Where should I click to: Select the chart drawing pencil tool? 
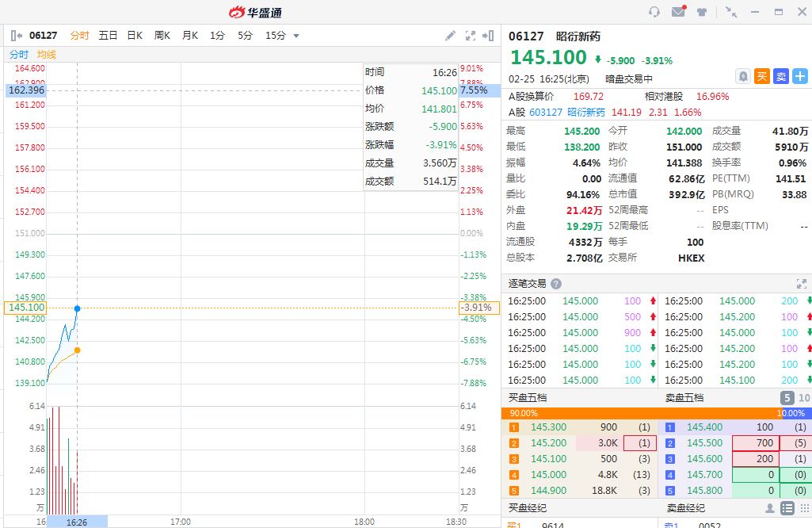[450, 36]
